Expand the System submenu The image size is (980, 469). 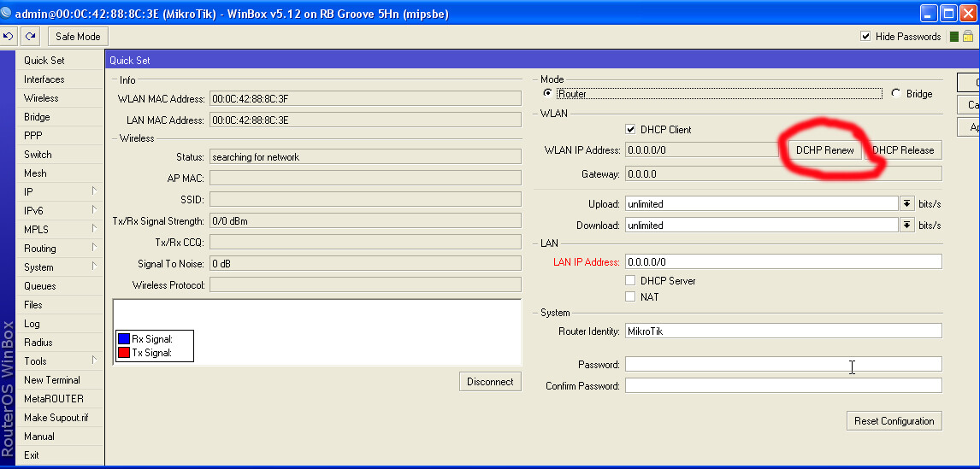[95, 266]
